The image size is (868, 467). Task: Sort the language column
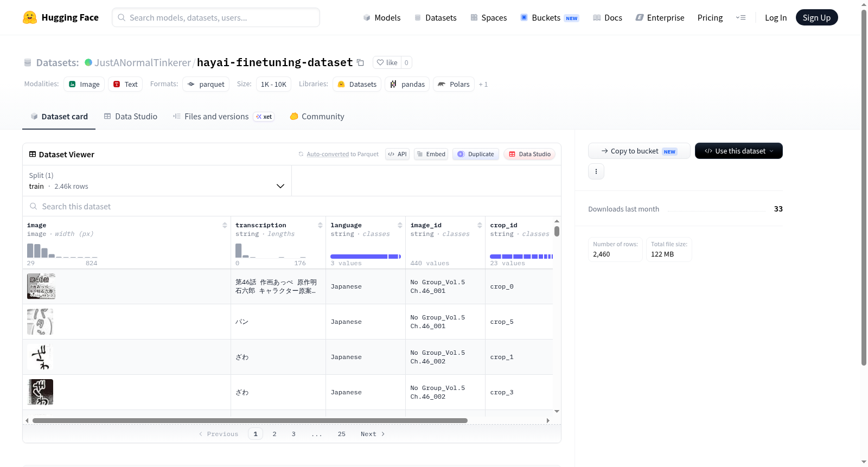(400, 225)
